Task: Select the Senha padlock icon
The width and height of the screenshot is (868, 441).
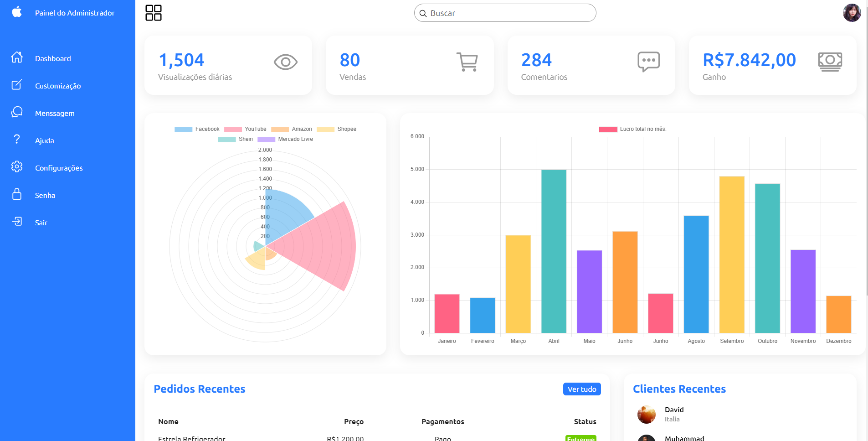Action: (x=17, y=195)
